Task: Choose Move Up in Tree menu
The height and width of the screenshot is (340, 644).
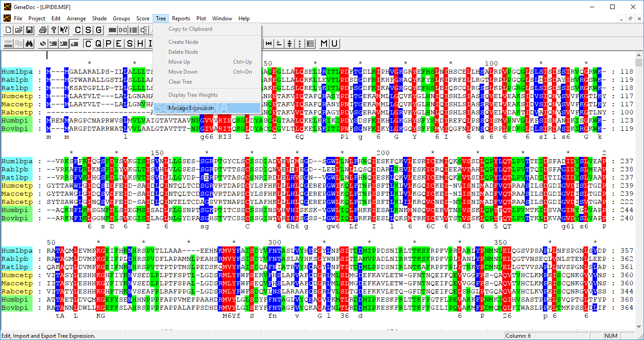Action: (x=207, y=62)
